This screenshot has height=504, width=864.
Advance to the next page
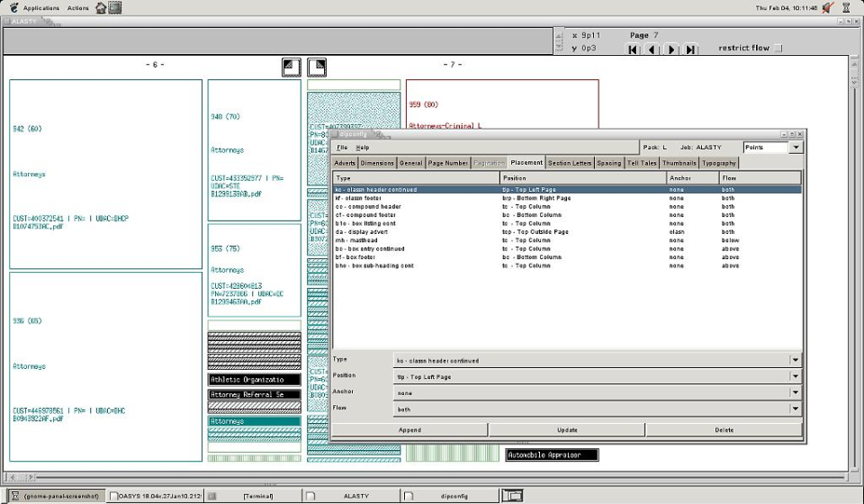coord(671,49)
